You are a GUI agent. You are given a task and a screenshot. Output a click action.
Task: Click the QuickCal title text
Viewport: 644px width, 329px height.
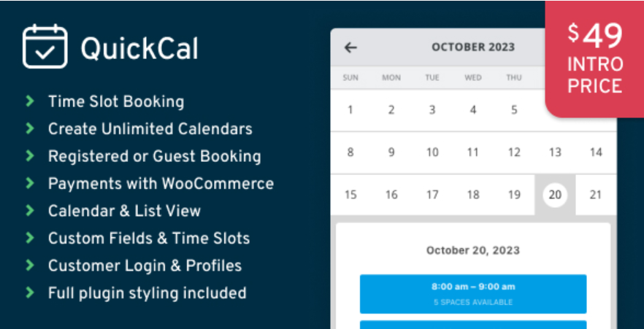pyautogui.click(x=139, y=48)
